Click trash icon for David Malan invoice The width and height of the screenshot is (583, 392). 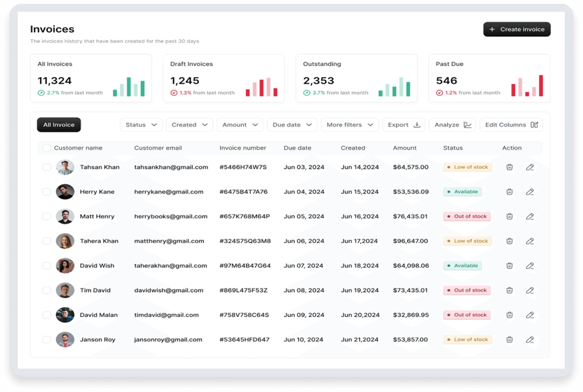[509, 315]
